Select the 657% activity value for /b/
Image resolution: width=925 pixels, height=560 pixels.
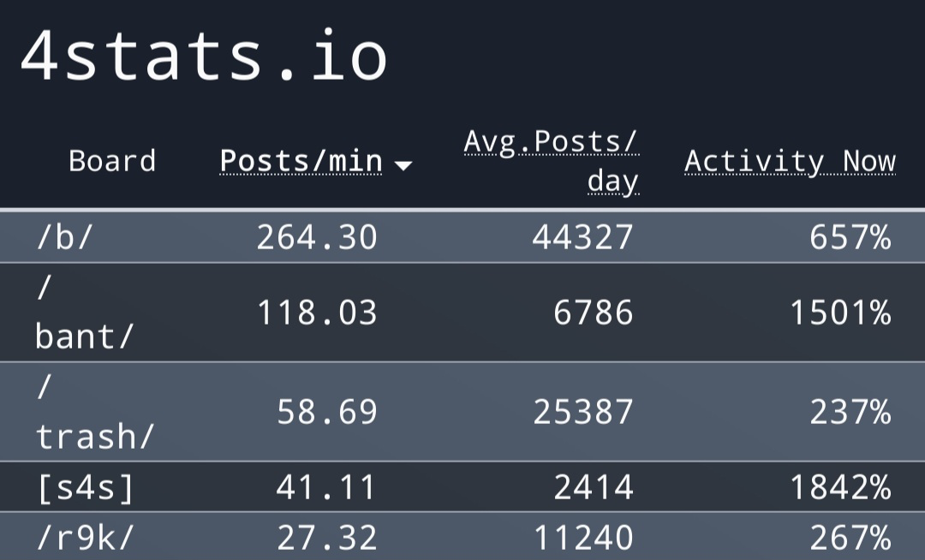point(850,237)
